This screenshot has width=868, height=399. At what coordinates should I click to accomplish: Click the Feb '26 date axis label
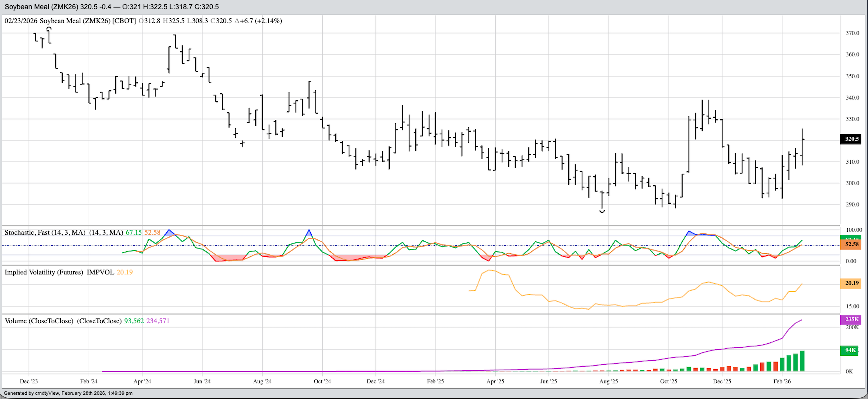click(782, 381)
